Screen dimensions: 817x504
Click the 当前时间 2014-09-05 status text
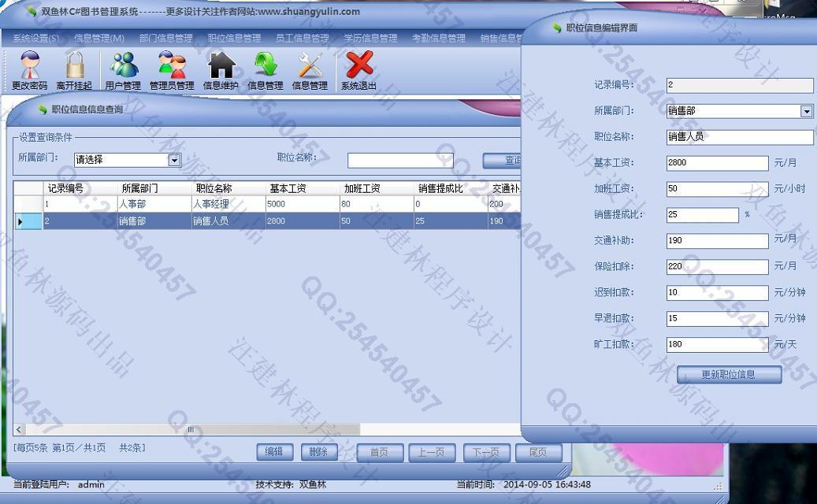(524, 485)
